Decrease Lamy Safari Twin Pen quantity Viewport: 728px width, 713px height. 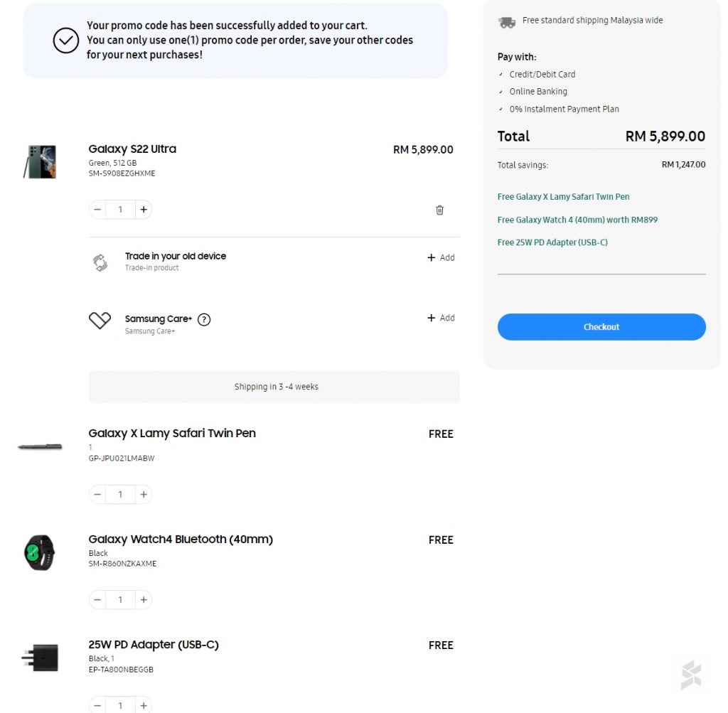[97, 495]
